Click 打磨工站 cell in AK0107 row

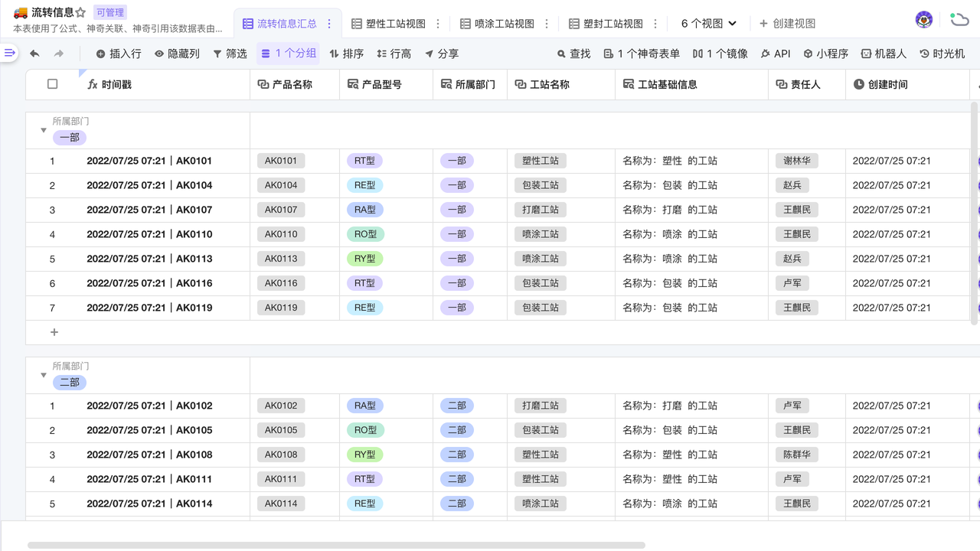point(541,210)
